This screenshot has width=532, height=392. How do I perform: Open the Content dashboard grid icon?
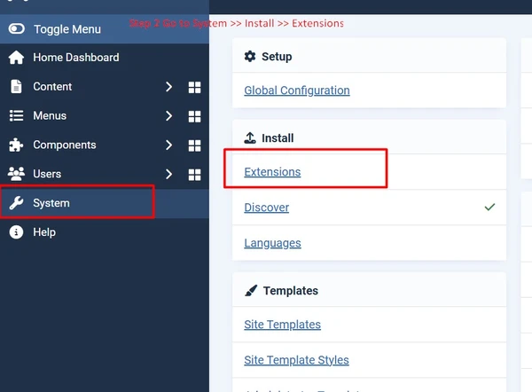194,87
